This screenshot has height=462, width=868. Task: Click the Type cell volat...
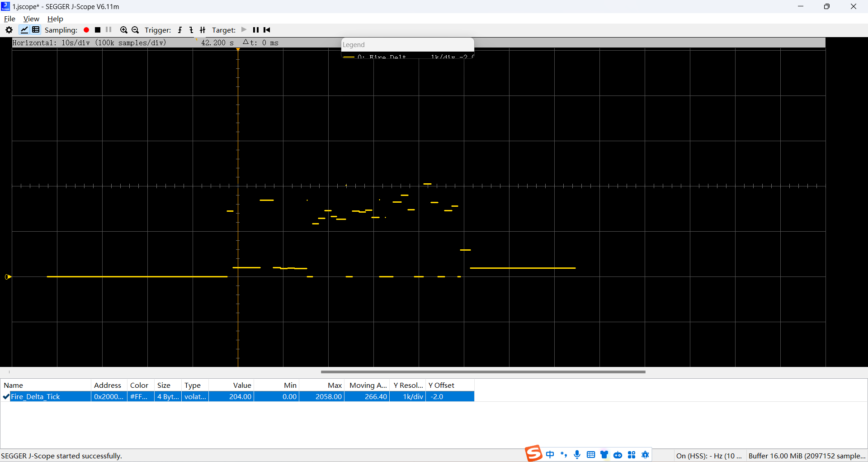pyautogui.click(x=195, y=396)
